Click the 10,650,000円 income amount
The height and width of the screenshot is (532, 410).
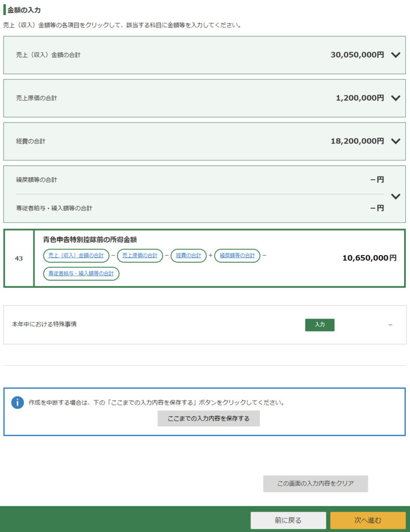pyautogui.click(x=369, y=258)
